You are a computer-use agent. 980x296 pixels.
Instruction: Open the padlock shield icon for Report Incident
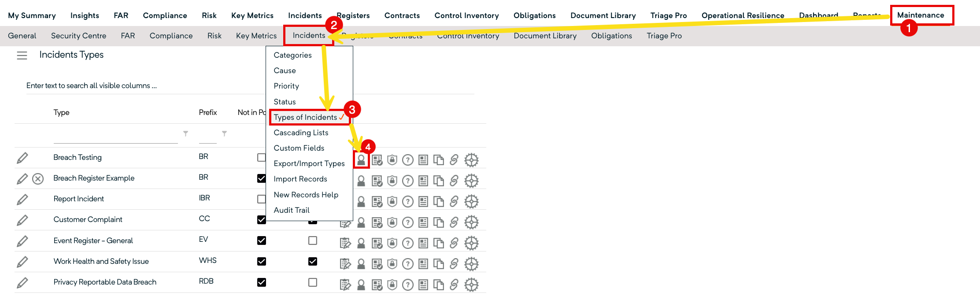click(392, 201)
